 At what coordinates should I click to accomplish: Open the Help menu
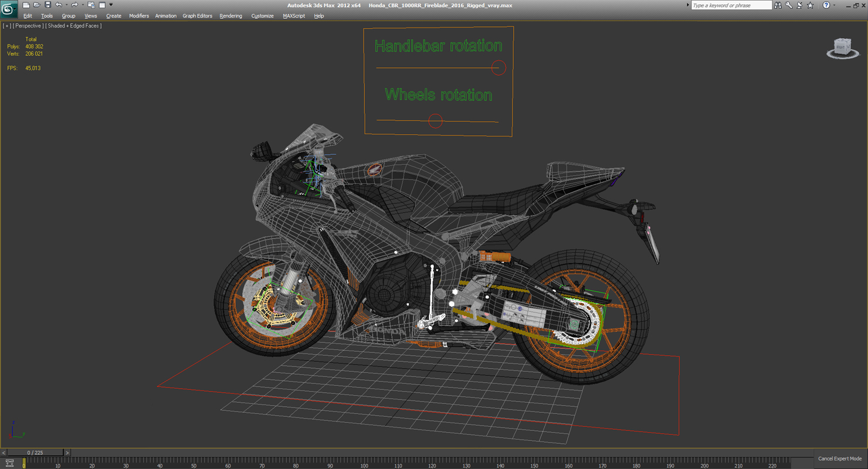[319, 16]
